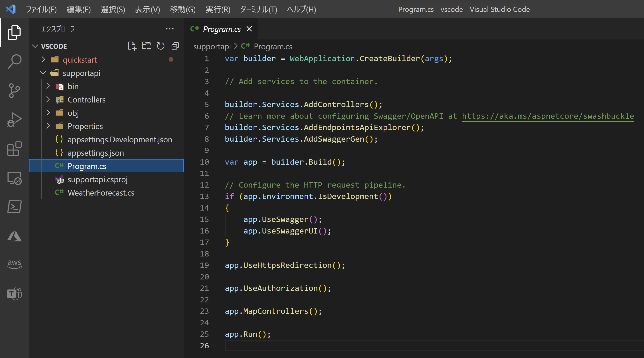Open the 選択(S) menu

[x=113, y=9]
